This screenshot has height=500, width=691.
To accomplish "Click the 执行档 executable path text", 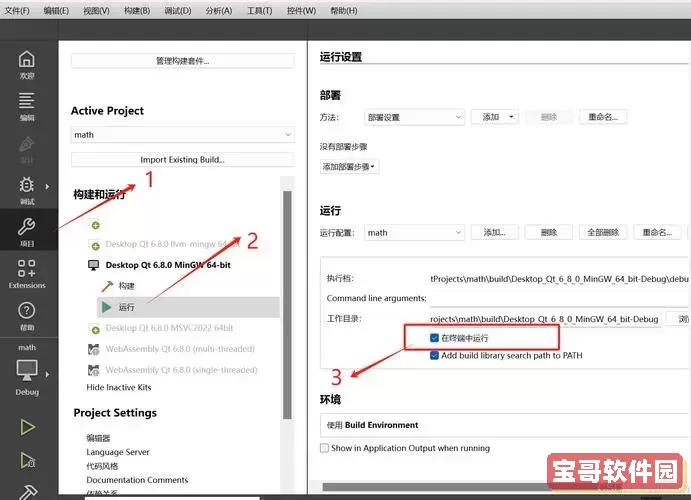I will coord(559,279).
